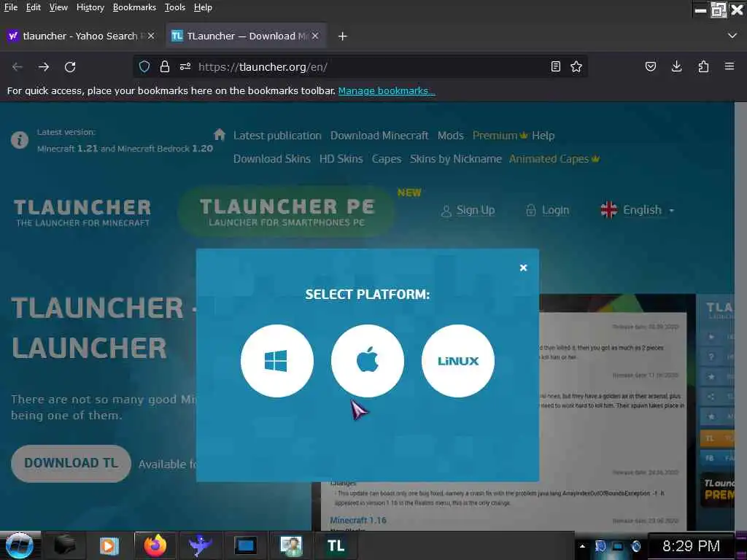The width and height of the screenshot is (747, 560).
Task: Open the Firefox downloads panel
Action: click(x=676, y=66)
